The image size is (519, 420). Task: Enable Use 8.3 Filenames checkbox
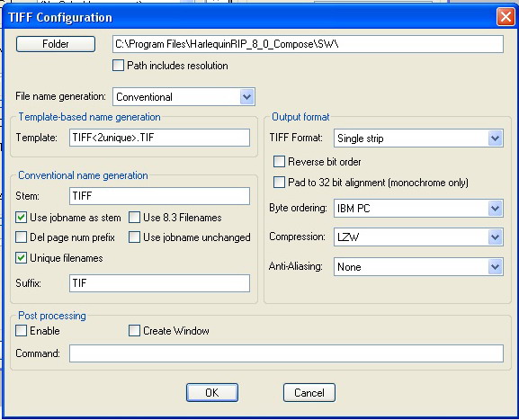(134, 218)
